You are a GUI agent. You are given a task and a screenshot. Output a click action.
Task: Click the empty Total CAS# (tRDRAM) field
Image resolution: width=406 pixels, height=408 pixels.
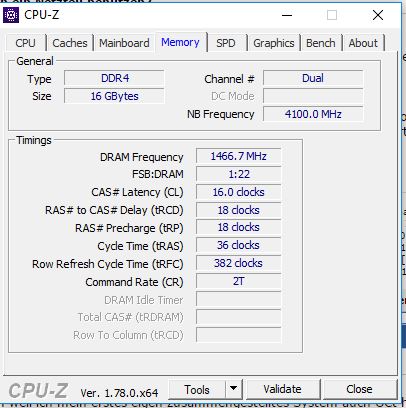click(x=239, y=317)
